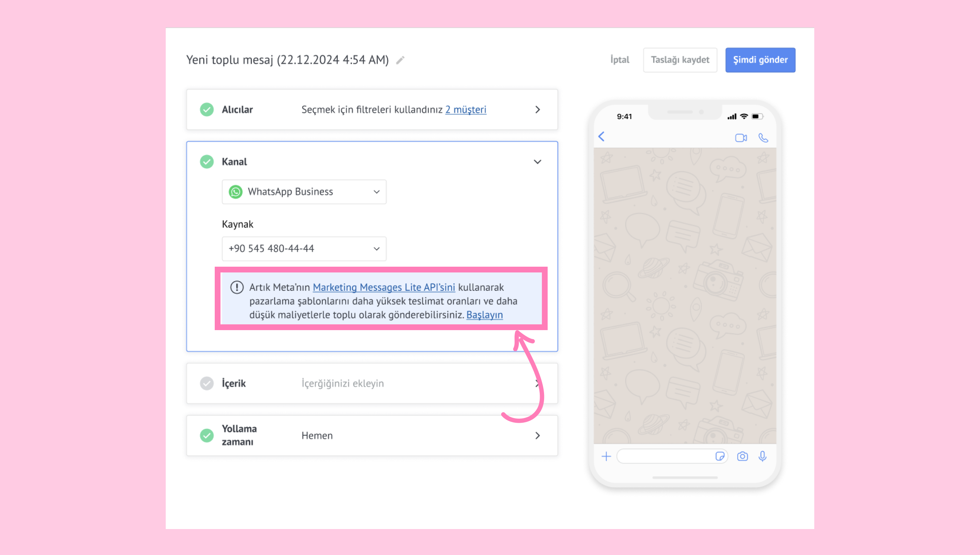Image resolution: width=980 pixels, height=555 pixels.
Task: Open the İçerik section row
Action: pos(372,383)
